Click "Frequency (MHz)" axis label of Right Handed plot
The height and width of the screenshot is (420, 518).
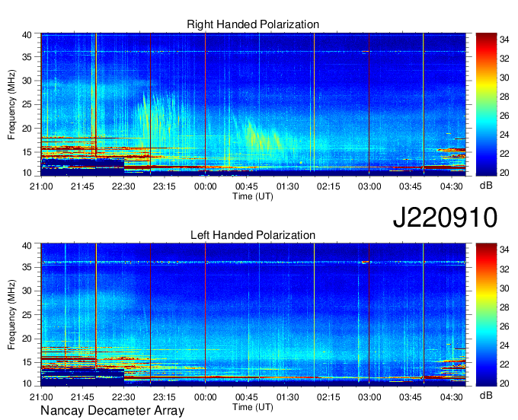(11, 104)
